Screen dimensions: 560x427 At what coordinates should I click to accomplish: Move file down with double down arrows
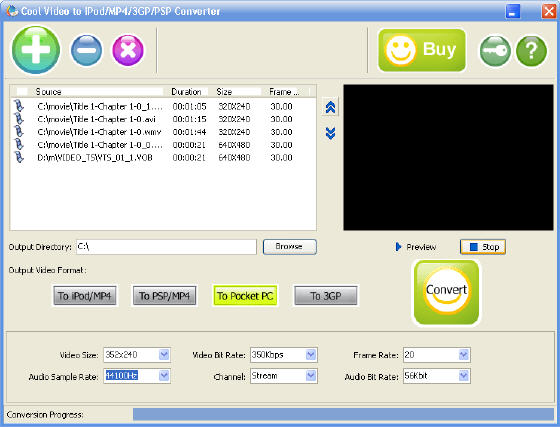330,133
